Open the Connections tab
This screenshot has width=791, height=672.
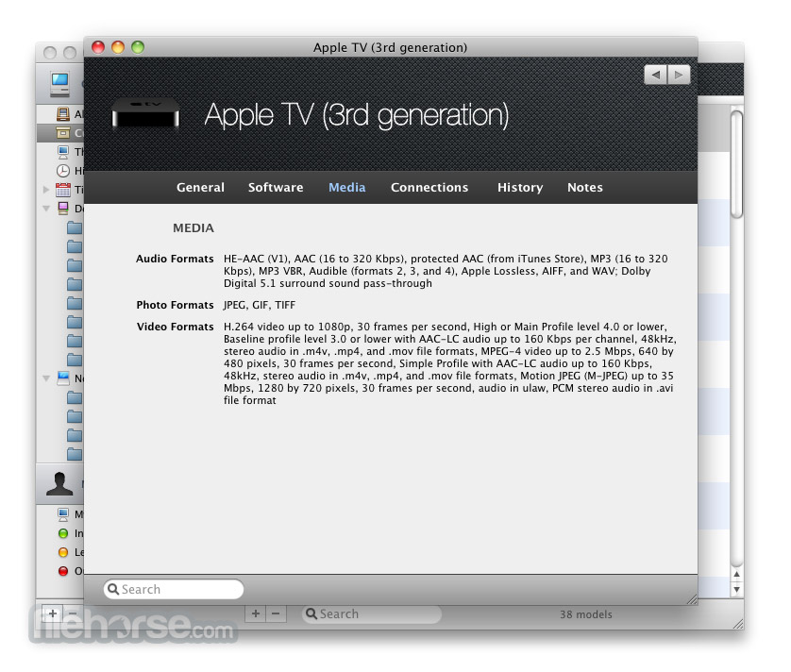429,187
